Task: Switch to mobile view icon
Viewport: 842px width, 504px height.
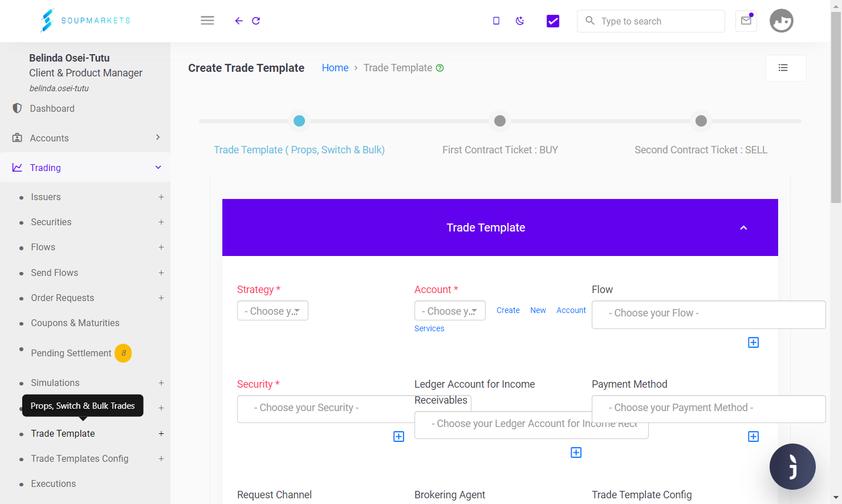Action: (x=496, y=21)
